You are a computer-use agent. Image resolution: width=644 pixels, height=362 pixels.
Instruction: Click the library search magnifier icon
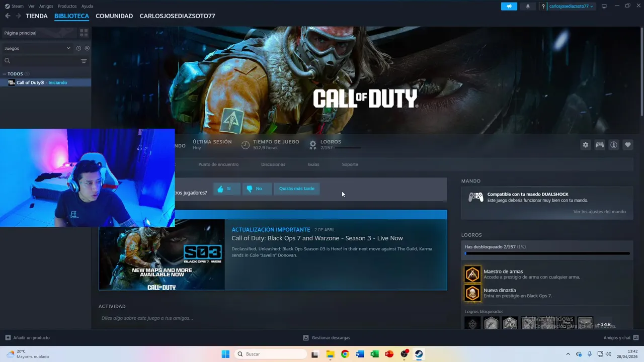click(8, 61)
